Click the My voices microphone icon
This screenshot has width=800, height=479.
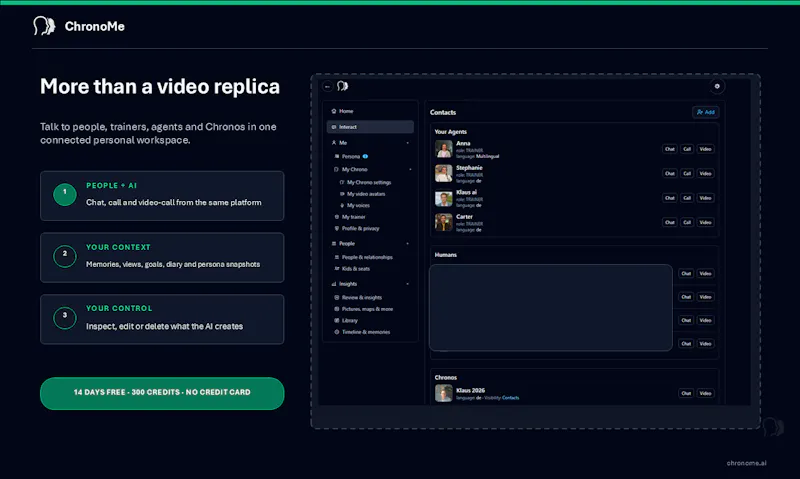click(x=342, y=205)
